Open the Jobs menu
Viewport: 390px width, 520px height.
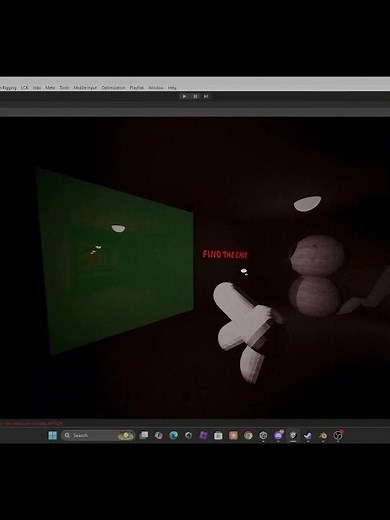click(37, 88)
